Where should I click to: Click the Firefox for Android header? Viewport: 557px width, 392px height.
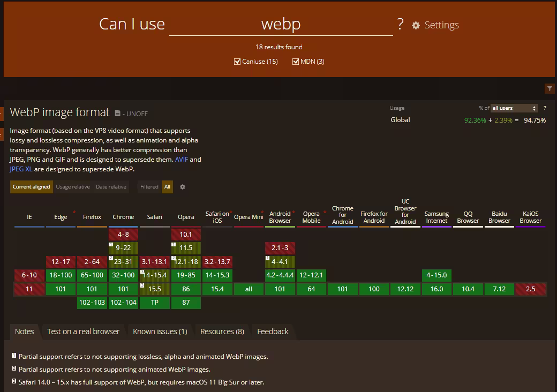point(374,217)
